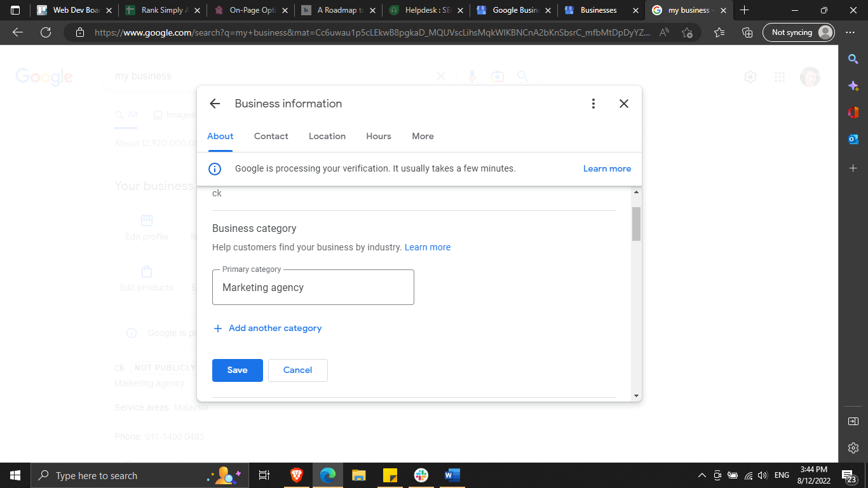The height and width of the screenshot is (488, 868).
Task: Click the Save button
Action: (x=237, y=370)
